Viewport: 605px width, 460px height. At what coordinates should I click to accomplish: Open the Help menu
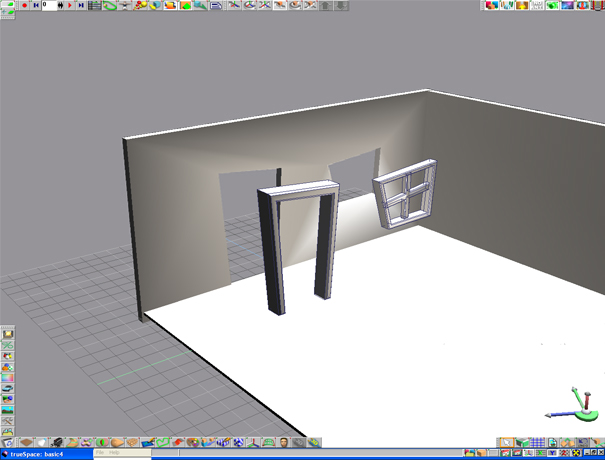pyautogui.click(x=114, y=453)
